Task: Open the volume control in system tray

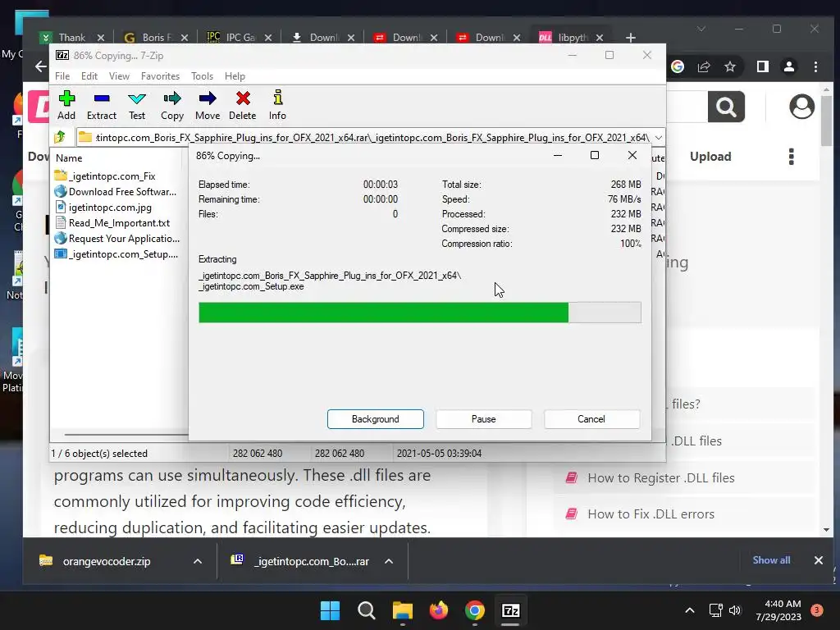Action: [735, 610]
